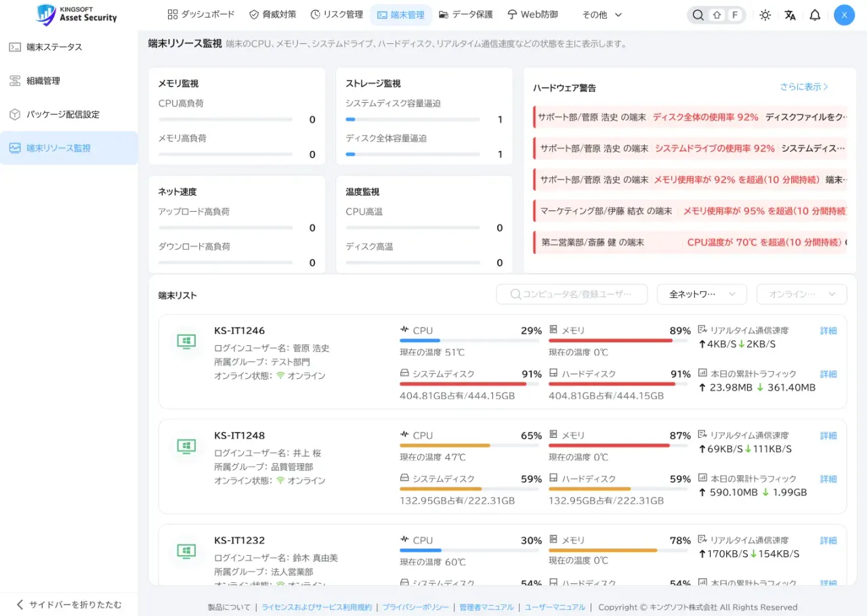This screenshot has height=616, width=867.
Task: Open the search icon in top bar
Action: pos(698,15)
